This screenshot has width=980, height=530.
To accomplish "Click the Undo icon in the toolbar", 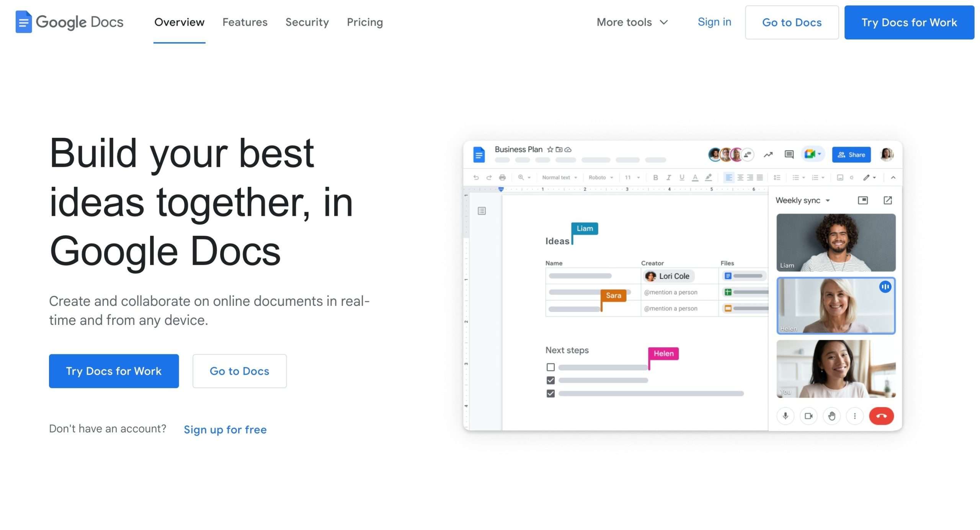I will pyautogui.click(x=476, y=178).
